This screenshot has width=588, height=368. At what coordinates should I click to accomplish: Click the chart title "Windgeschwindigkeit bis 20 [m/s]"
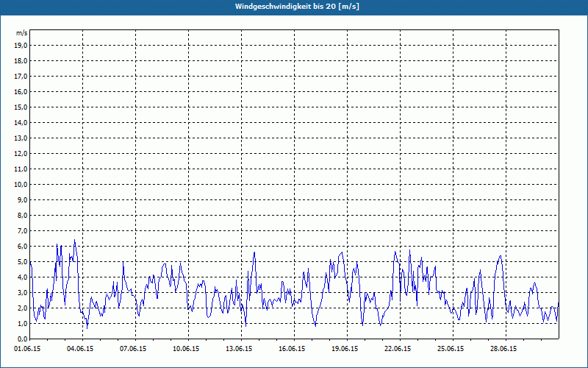pos(297,7)
